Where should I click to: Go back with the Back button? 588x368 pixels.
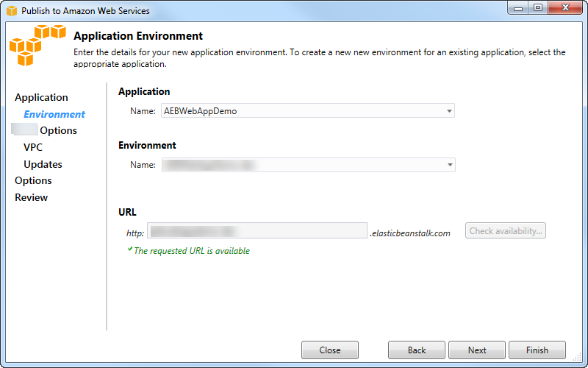417,350
